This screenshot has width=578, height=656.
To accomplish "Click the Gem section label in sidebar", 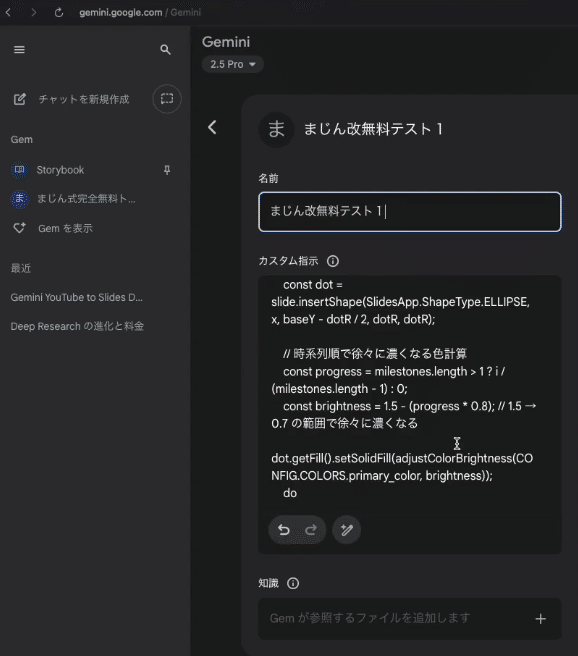I will click(x=22, y=140).
